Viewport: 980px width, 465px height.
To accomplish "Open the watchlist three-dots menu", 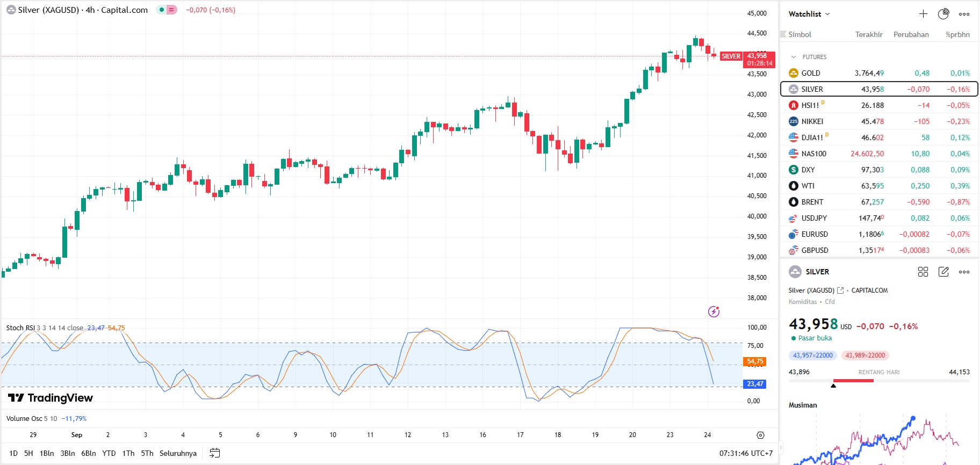I will (964, 14).
